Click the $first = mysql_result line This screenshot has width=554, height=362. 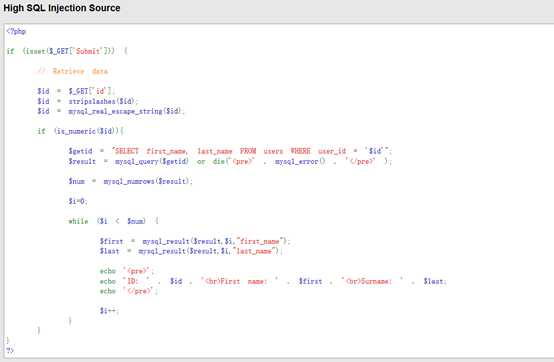tap(195, 241)
